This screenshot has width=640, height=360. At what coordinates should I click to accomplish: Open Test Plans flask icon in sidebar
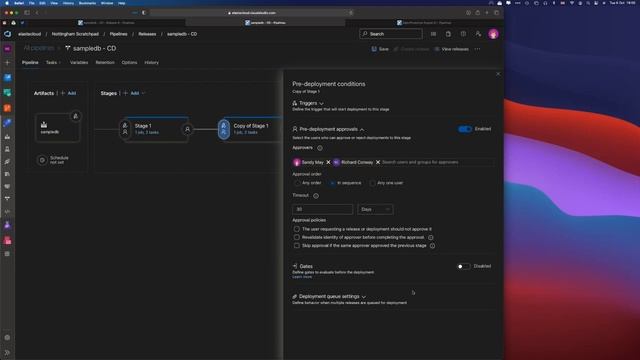[x=7, y=225]
